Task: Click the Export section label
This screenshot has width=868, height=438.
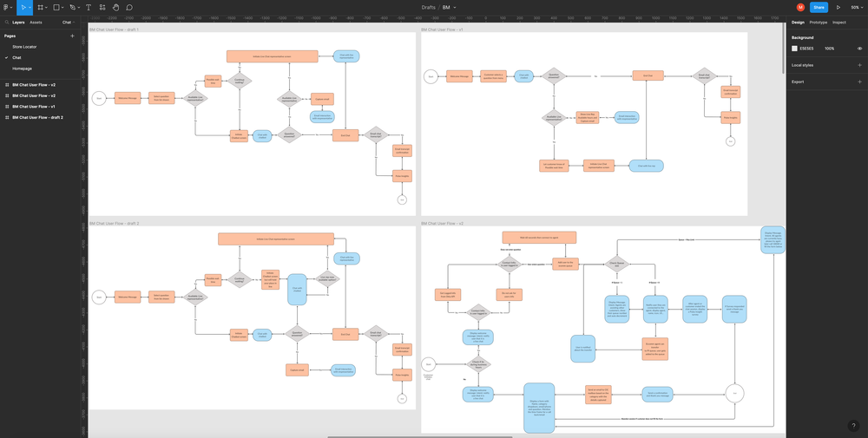Action: [x=798, y=82]
